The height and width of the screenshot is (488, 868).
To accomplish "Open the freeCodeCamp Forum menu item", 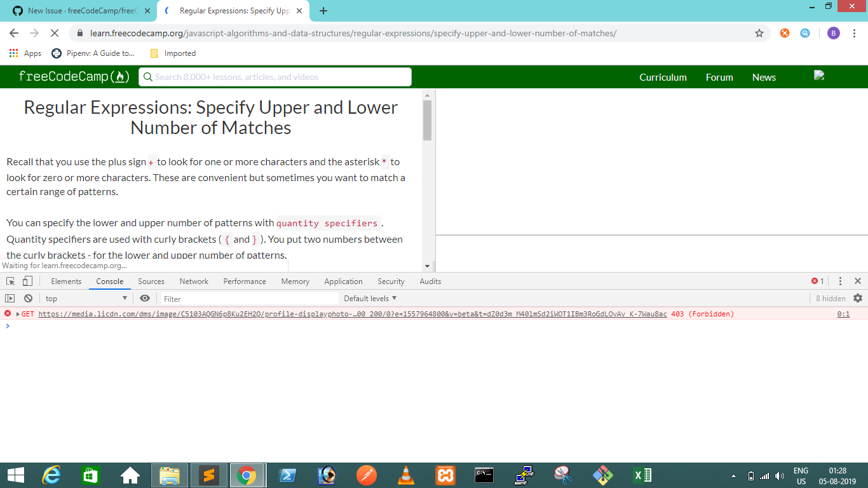I will pos(719,77).
